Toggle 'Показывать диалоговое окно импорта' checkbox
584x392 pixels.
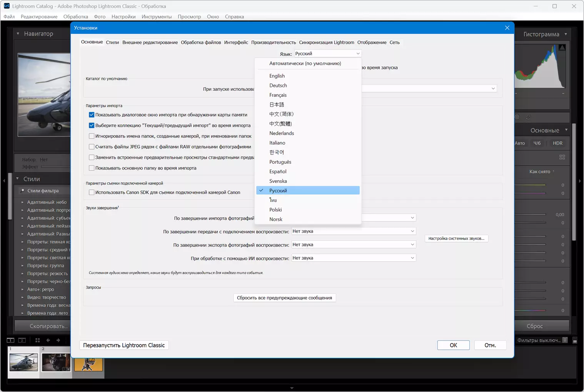(x=92, y=115)
